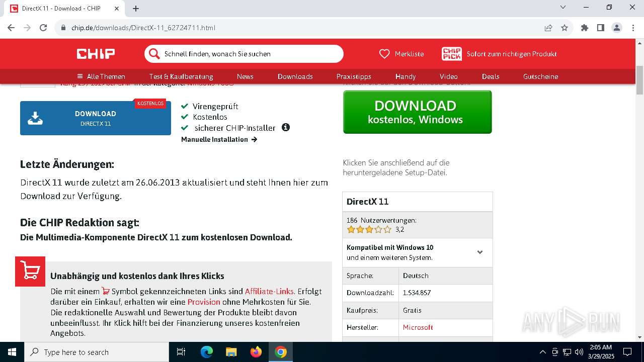
Task: Reload the page
Action: 43,28
